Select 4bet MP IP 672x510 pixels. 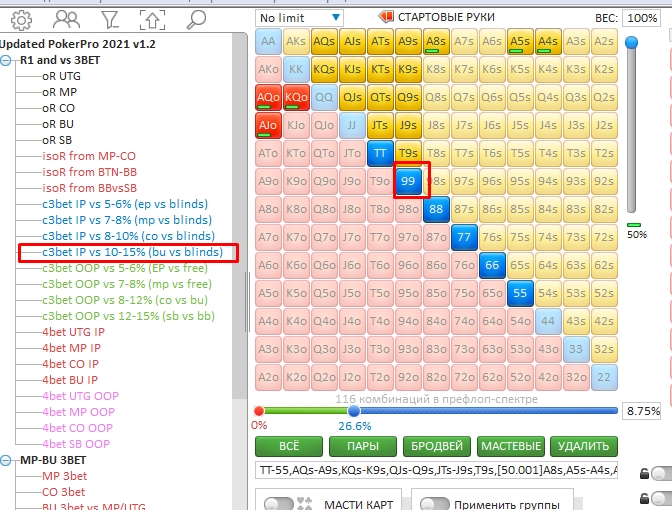[x=71, y=348]
